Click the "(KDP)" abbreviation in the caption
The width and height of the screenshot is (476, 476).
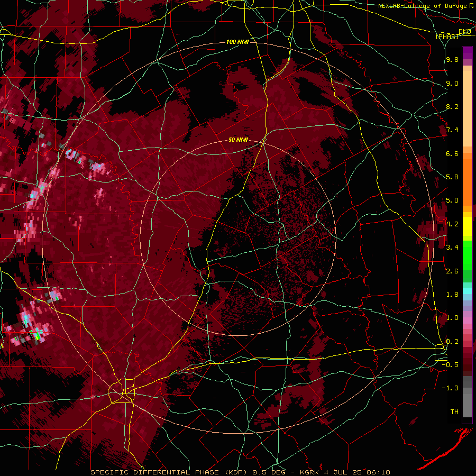pyautogui.click(x=236, y=472)
